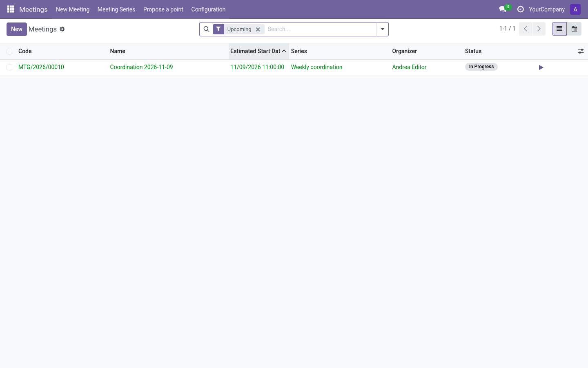Remove the Upcoming filter facet

coord(258,29)
